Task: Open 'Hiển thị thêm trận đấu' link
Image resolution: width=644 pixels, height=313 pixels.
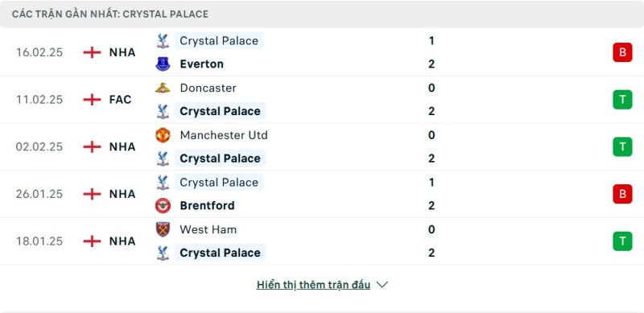Action: pos(313,285)
